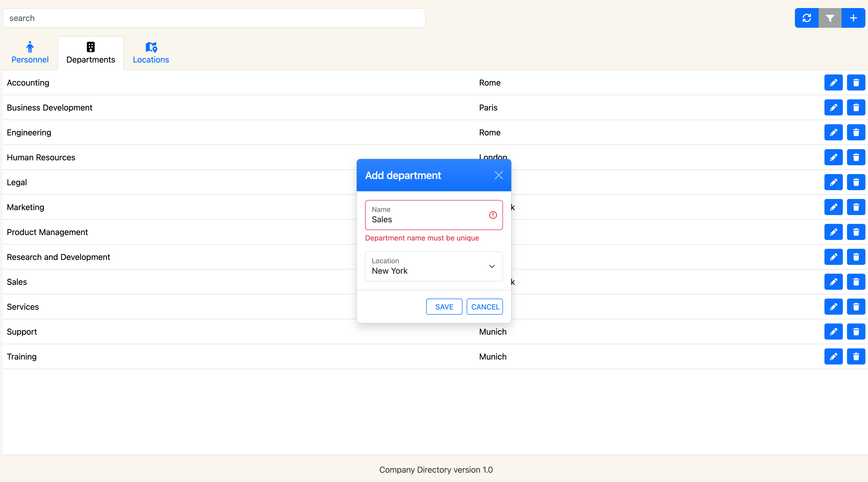The height and width of the screenshot is (482, 868).
Task: Switch to the Locations tab
Action: pos(151,53)
